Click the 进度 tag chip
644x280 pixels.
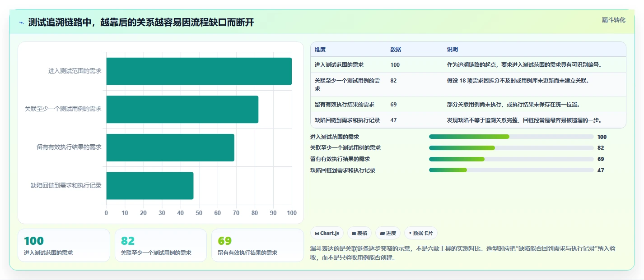point(388,233)
